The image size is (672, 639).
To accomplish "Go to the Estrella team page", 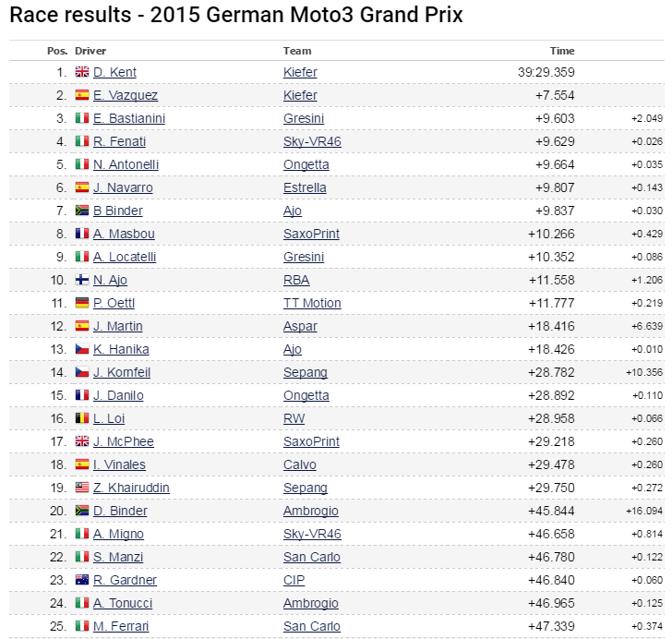I will coord(305,187).
